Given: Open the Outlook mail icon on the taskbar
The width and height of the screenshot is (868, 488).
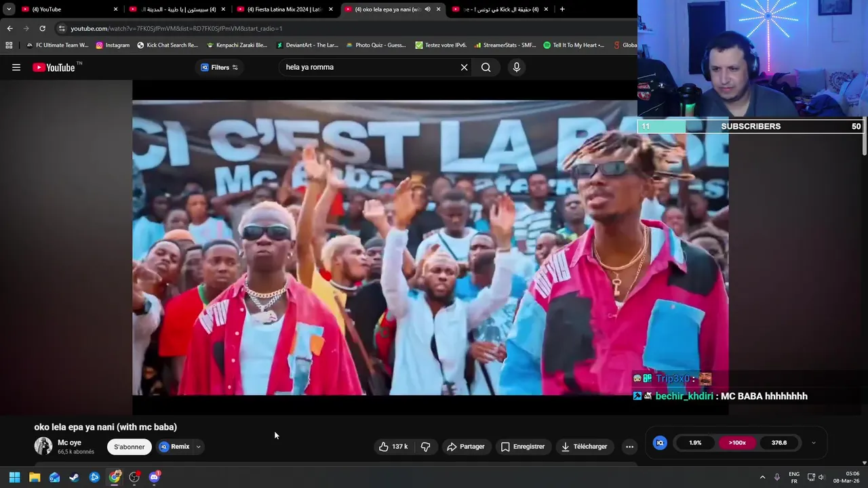Looking at the screenshot, I should 54,477.
